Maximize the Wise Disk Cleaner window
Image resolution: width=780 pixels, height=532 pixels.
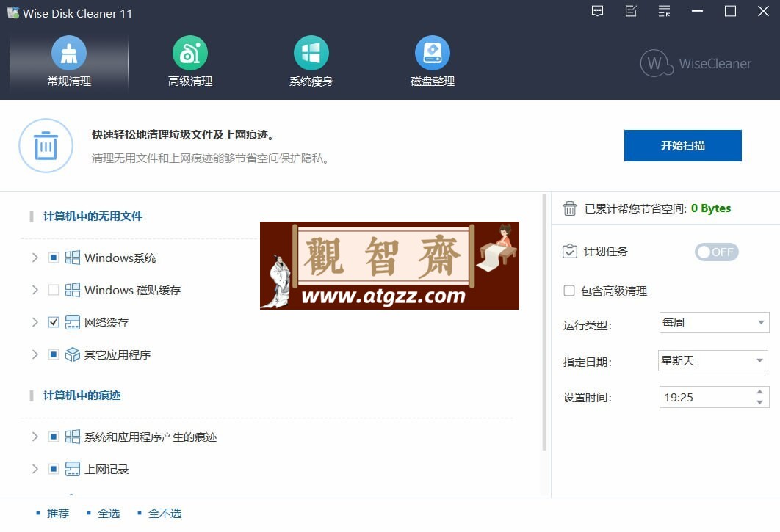point(730,11)
